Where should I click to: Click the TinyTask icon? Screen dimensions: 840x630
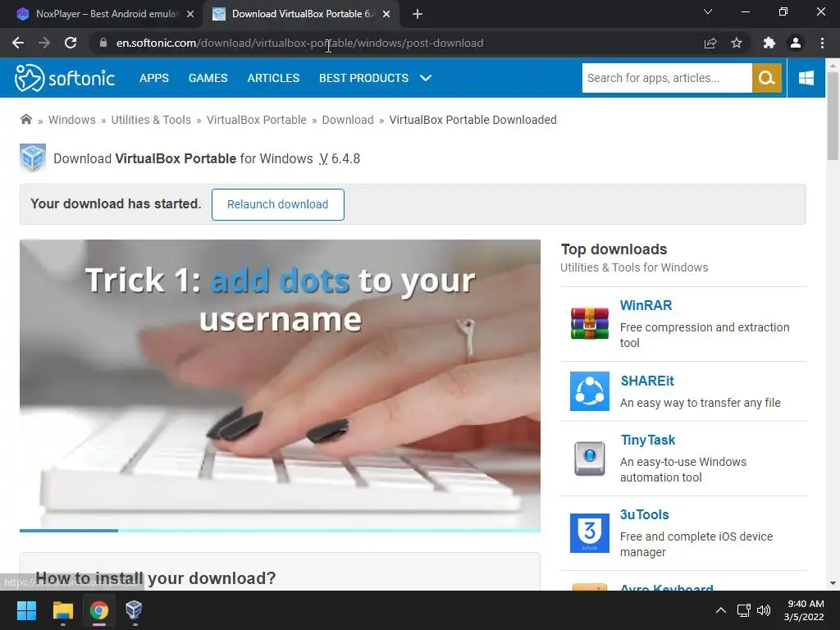(589, 458)
